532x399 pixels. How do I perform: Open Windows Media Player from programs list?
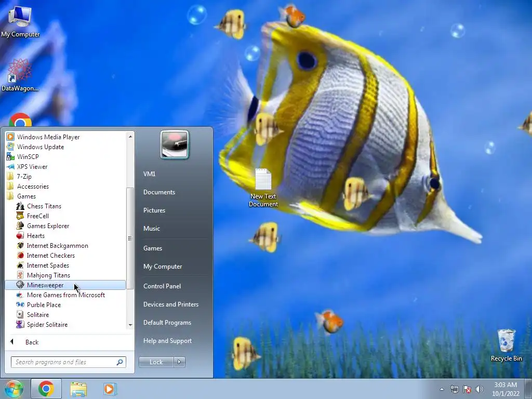pyautogui.click(x=65, y=137)
